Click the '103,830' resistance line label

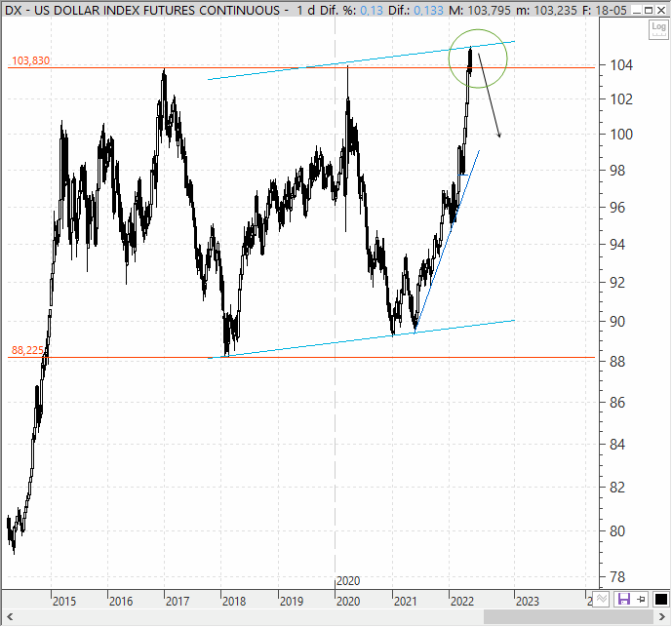click(30, 60)
